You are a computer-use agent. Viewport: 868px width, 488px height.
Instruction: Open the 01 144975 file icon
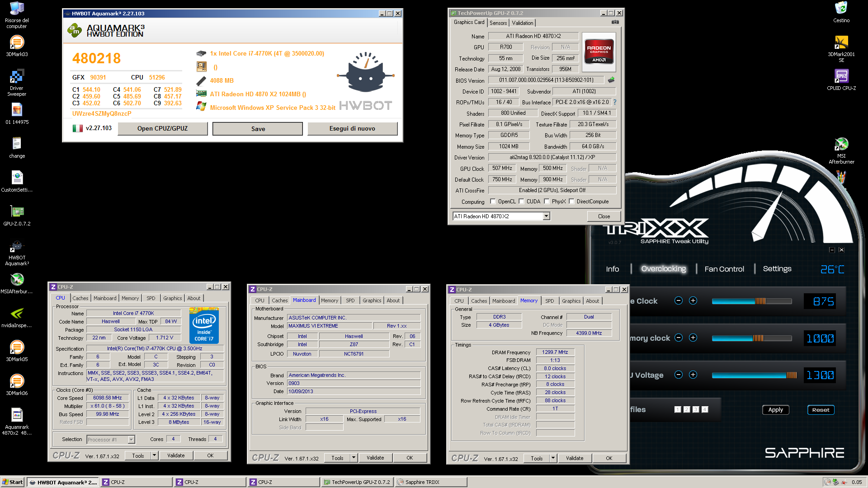coord(17,114)
